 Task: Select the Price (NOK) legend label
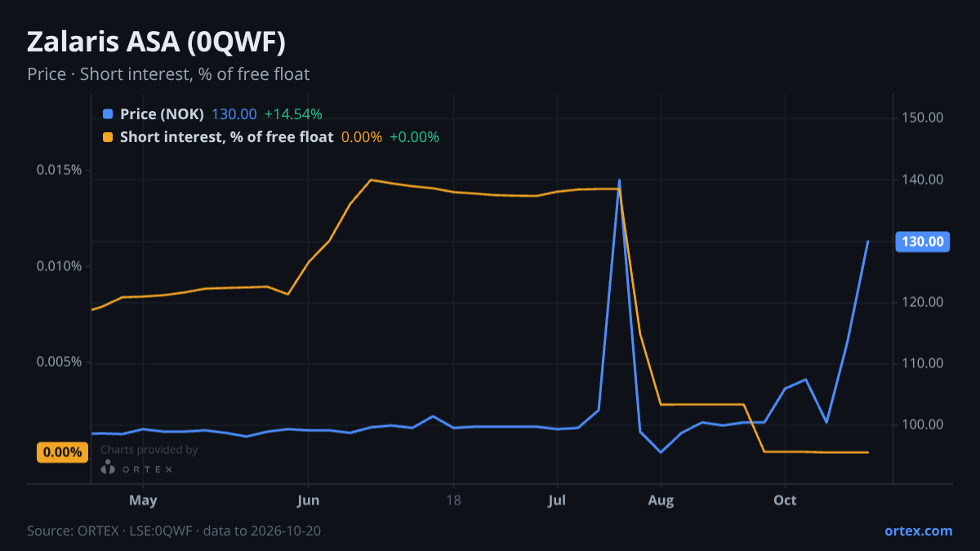click(162, 114)
